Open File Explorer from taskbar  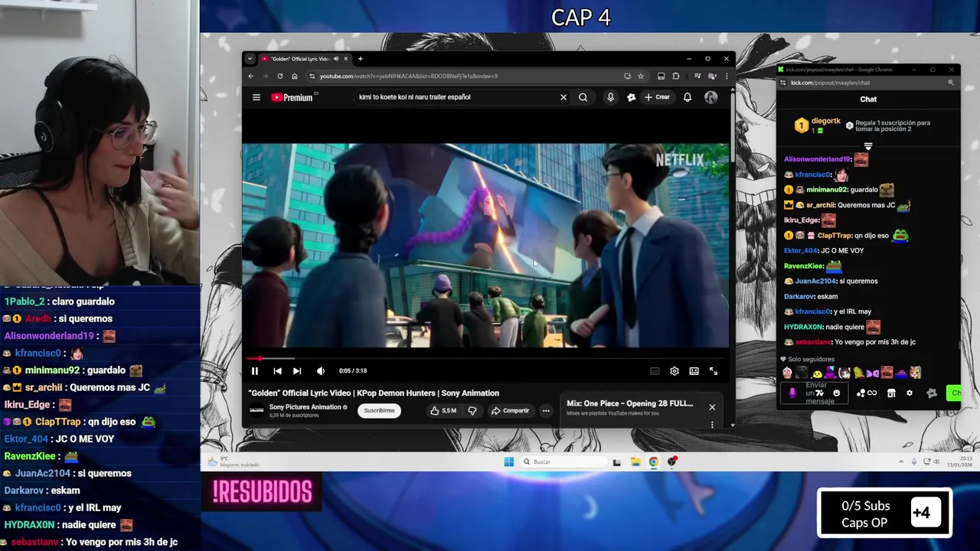tap(635, 461)
